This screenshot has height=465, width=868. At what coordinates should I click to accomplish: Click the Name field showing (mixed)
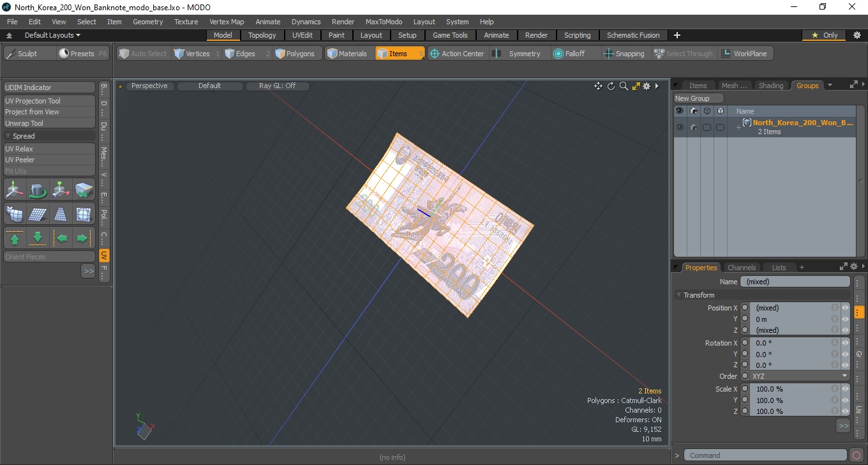(795, 282)
